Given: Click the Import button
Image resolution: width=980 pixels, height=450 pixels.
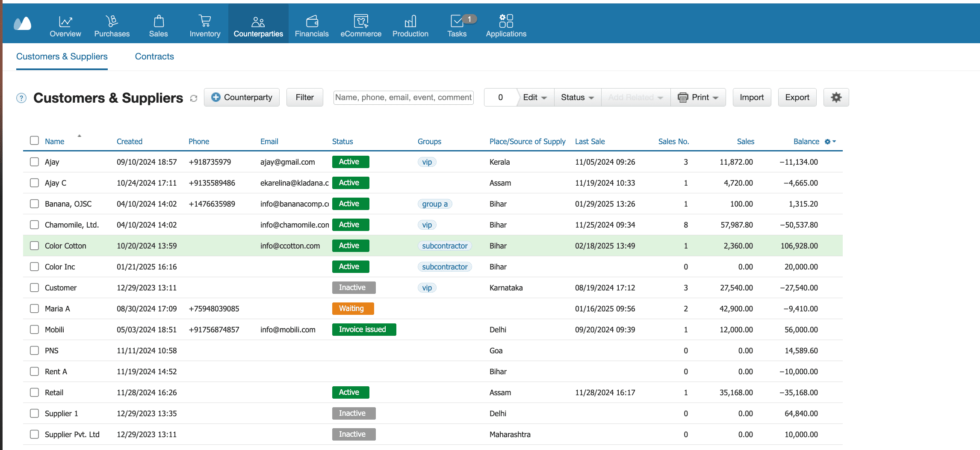Looking at the screenshot, I should tap(752, 98).
